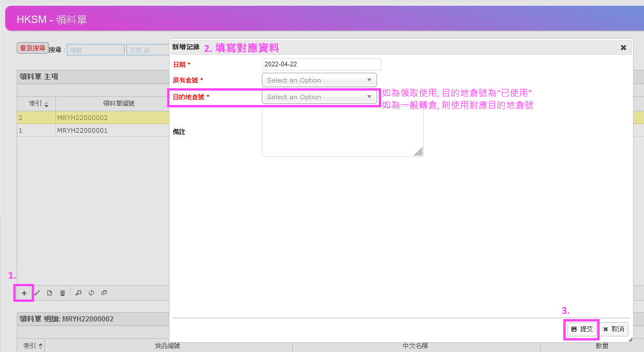Toggle sorting on the 索引 column header
The width and height of the screenshot is (644, 352).
click(37, 103)
